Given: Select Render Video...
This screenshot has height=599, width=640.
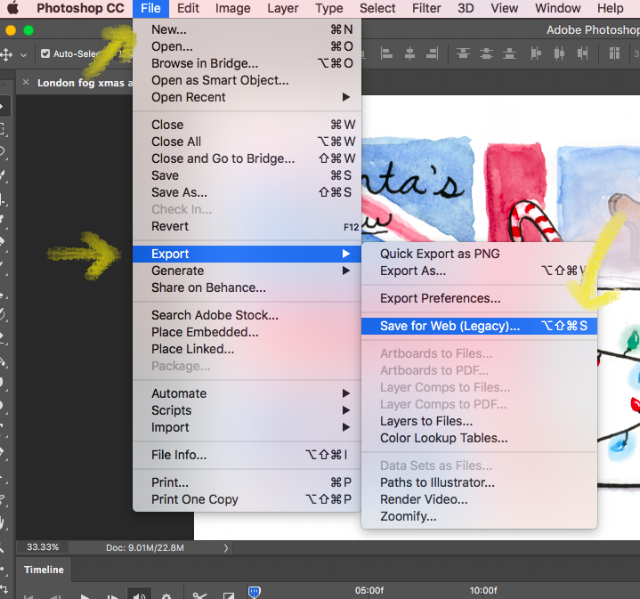Looking at the screenshot, I should [x=479, y=499].
